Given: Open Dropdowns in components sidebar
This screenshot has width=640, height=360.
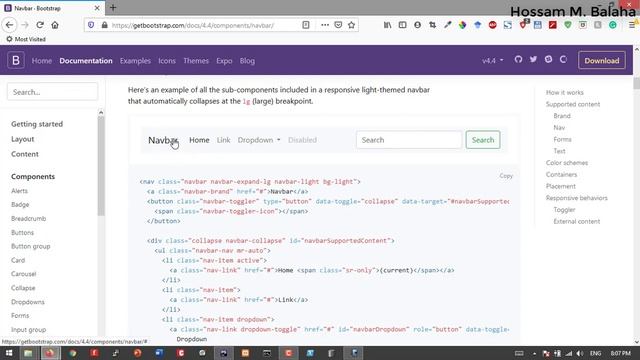Looking at the screenshot, I should point(28,302).
